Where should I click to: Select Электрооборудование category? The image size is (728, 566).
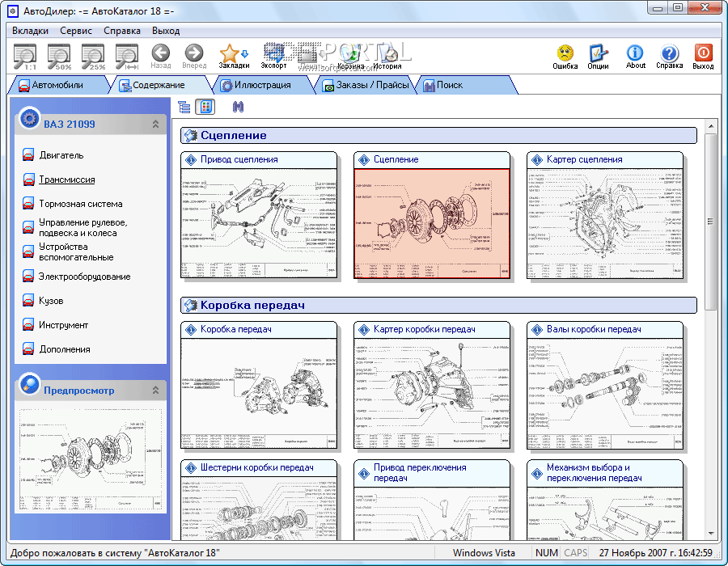(x=84, y=277)
